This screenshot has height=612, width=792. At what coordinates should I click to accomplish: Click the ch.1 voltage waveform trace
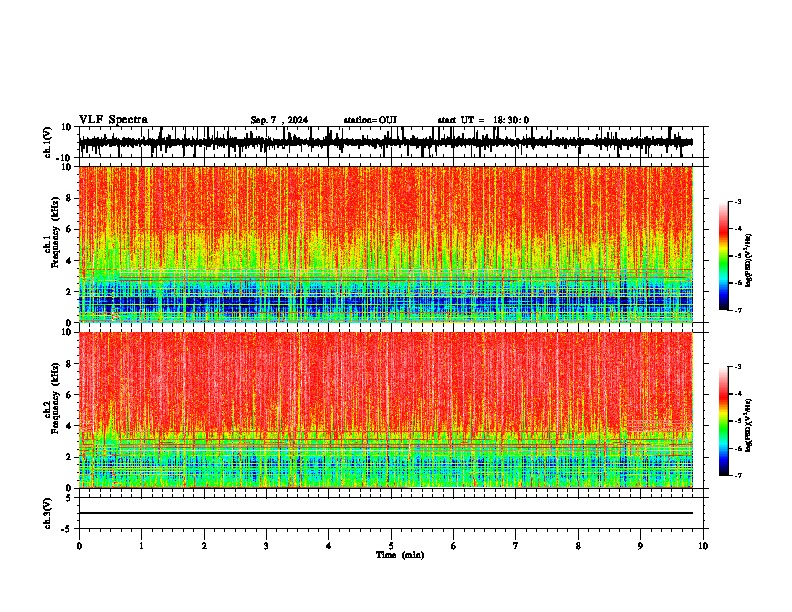click(x=386, y=142)
